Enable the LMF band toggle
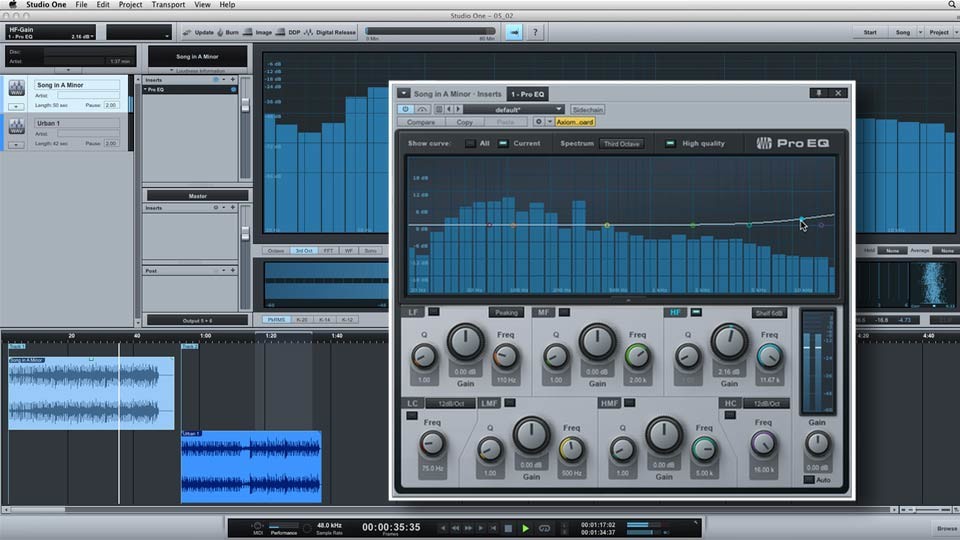 click(509, 402)
